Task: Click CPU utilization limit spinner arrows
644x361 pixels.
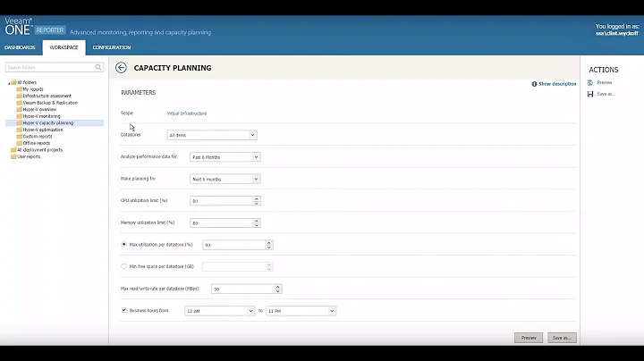Action: [x=257, y=201]
